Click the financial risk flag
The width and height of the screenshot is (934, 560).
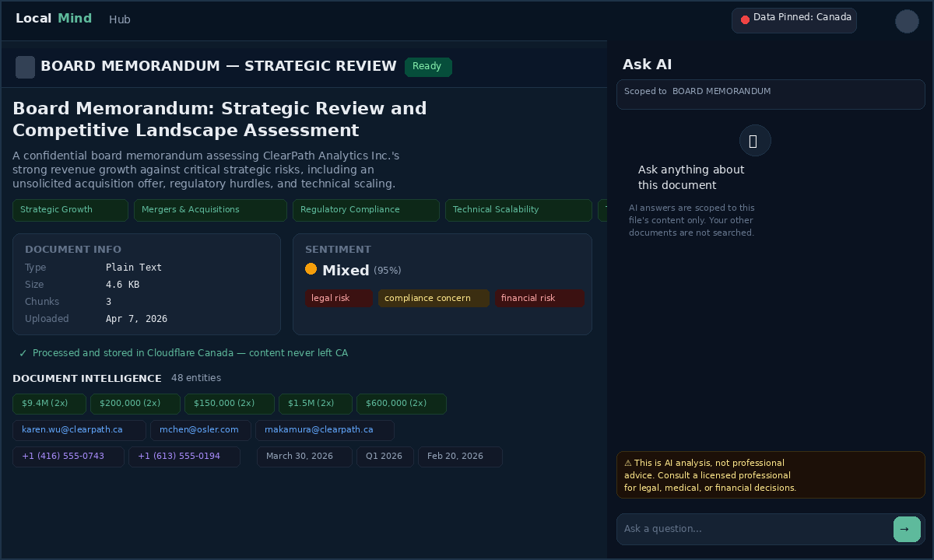pos(539,299)
